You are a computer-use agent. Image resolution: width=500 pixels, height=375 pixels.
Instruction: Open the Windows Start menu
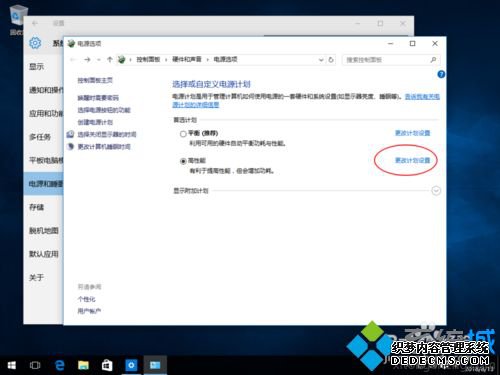pos(11,365)
